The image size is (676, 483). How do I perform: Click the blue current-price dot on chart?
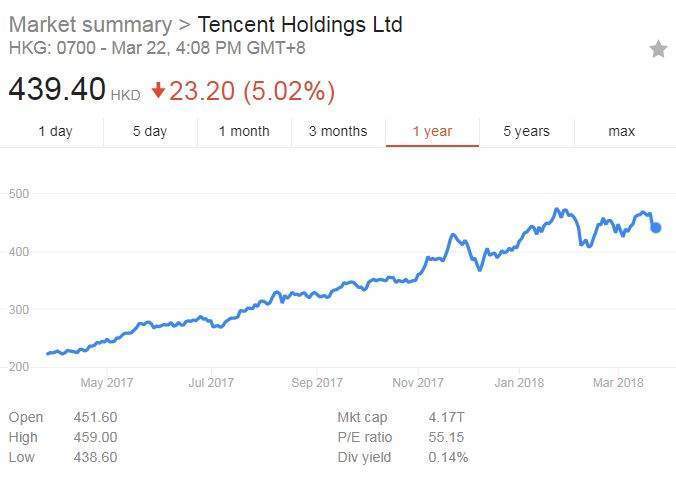[655, 227]
